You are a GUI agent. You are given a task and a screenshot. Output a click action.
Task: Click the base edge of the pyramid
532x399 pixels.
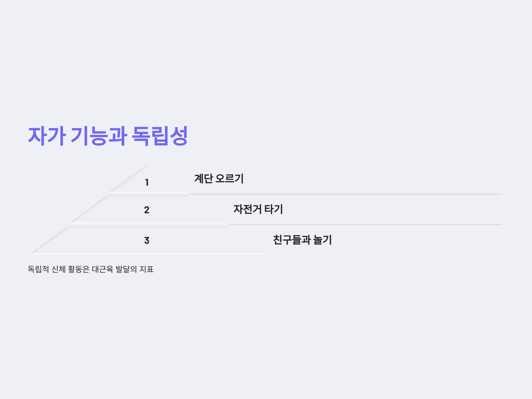tap(147, 254)
